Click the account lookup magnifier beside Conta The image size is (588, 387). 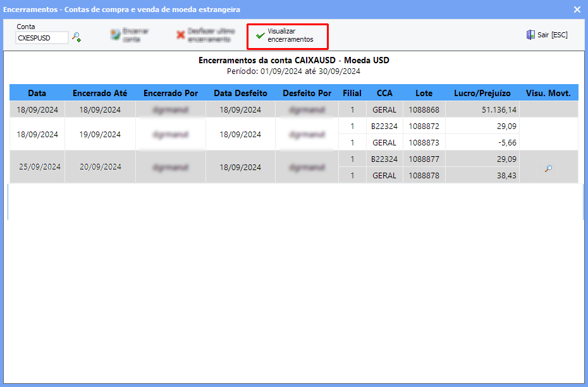pyautogui.click(x=77, y=37)
